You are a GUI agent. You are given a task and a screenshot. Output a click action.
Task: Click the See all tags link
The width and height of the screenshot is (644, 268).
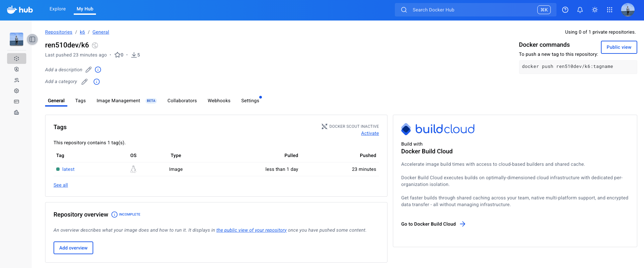[x=61, y=185]
